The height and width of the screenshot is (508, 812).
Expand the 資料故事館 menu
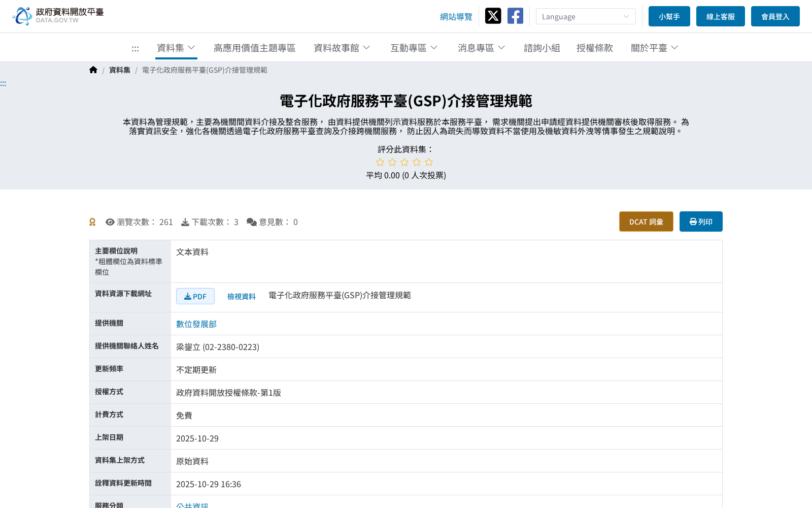tap(342, 48)
